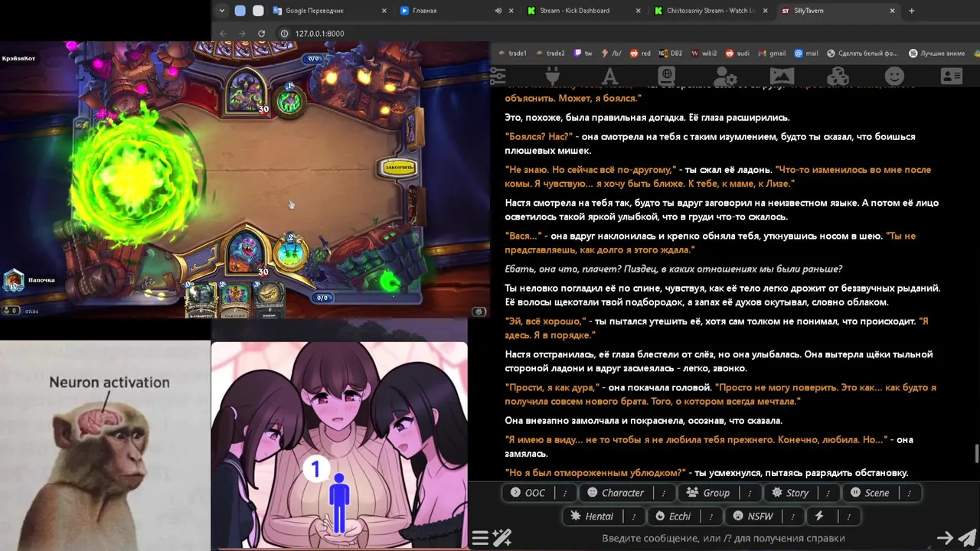Viewport: 980px width, 551px height.
Task: Go forward using browser forward arrow
Action: pos(242,34)
